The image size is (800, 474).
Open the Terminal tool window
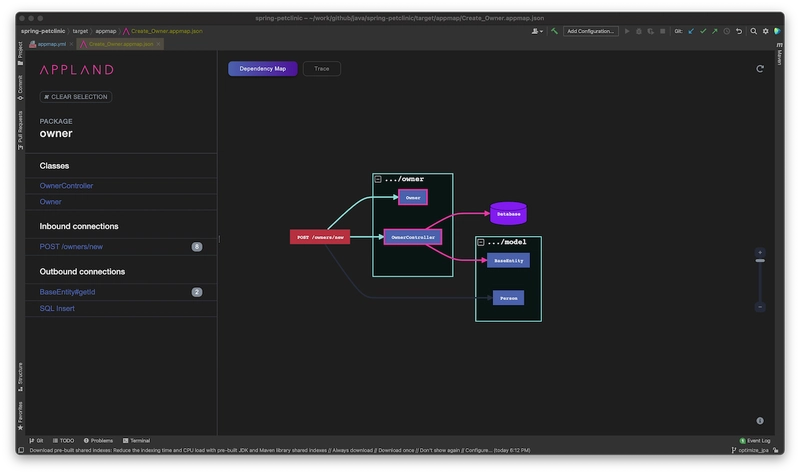coord(136,440)
